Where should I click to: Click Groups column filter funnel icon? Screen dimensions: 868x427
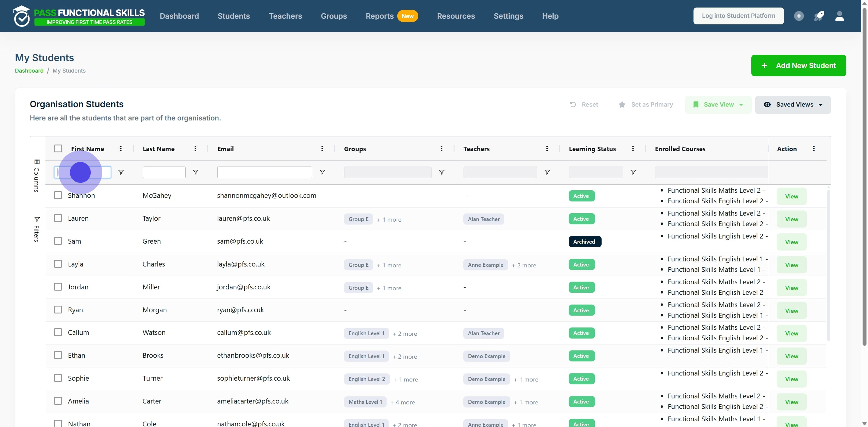tap(442, 172)
